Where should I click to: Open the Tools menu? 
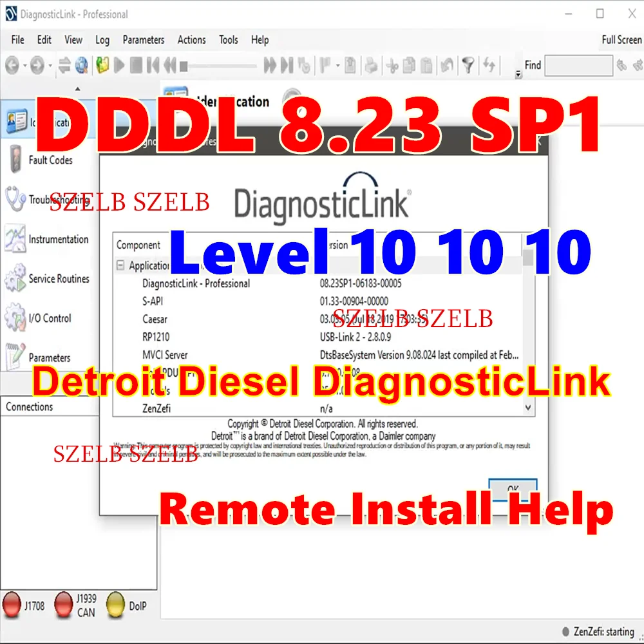coord(229,40)
